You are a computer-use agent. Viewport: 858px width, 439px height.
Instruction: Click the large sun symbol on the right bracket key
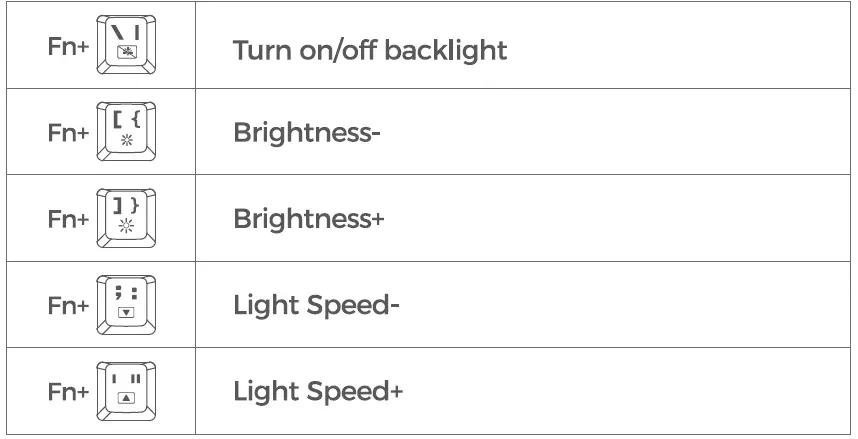pos(126,228)
